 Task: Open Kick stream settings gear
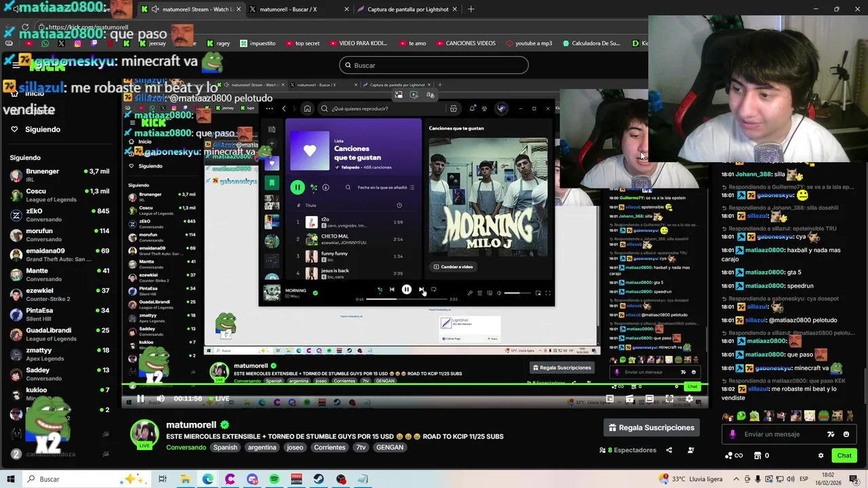point(690,399)
